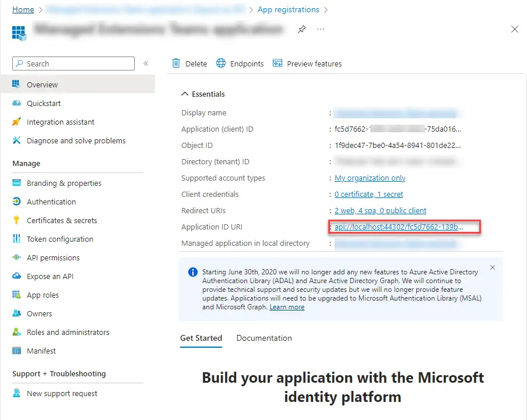Click the Integration assistant rocket icon

pyautogui.click(x=16, y=122)
